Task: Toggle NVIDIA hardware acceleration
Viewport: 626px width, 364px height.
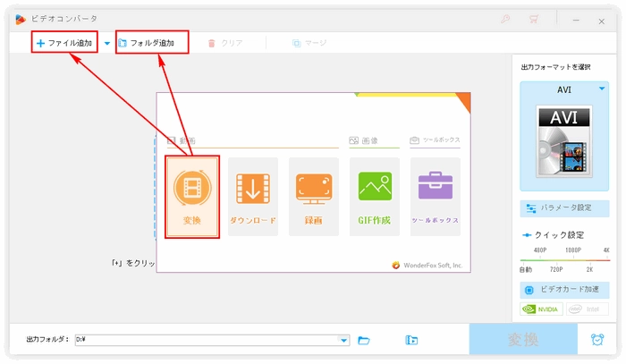Action: click(541, 309)
